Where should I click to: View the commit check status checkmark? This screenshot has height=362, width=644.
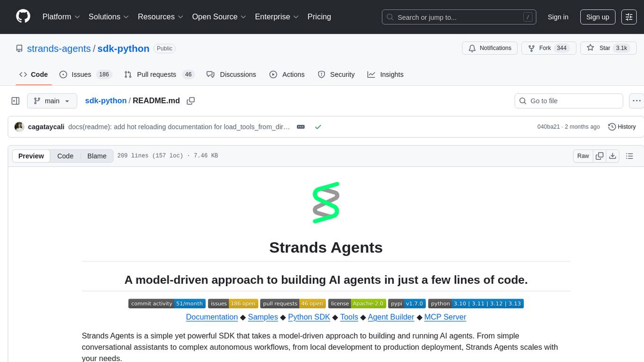pos(318,127)
